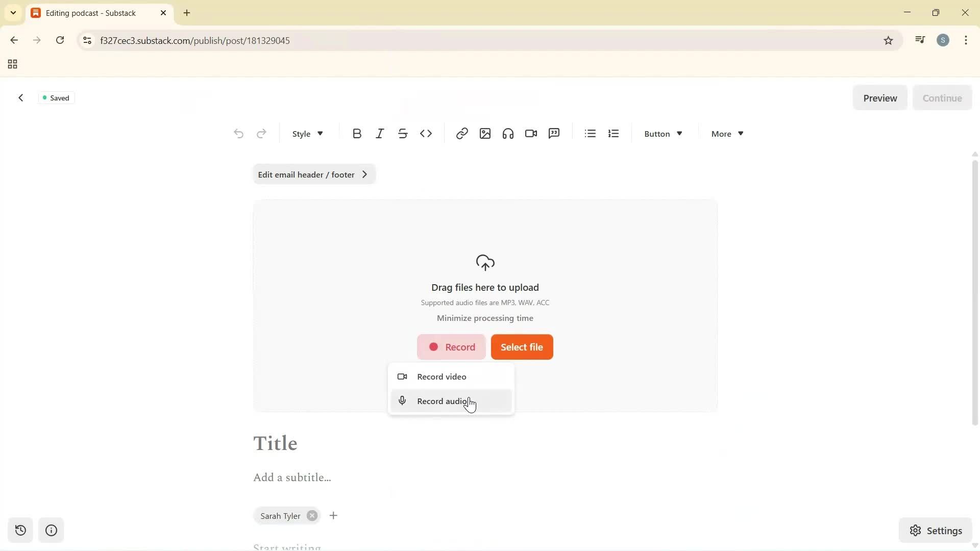The image size is (980, 551).
Task: Insert an image into the post
Action: [x=484, y=133]
